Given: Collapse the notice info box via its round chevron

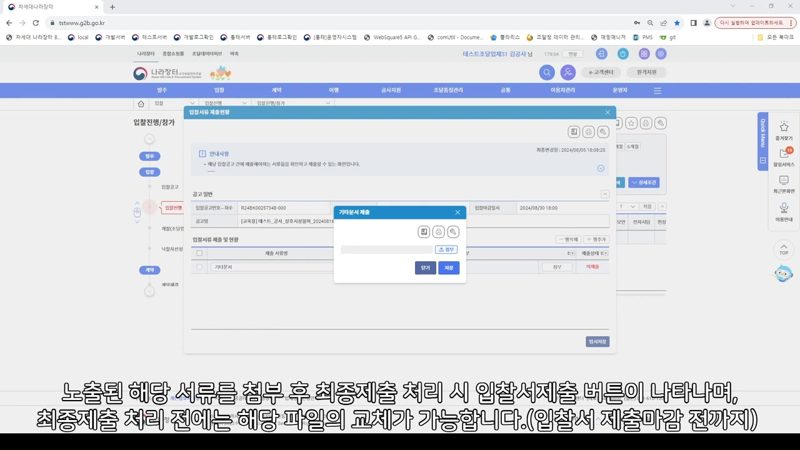Looking at the screenshot, I should (x=601, y=168).
